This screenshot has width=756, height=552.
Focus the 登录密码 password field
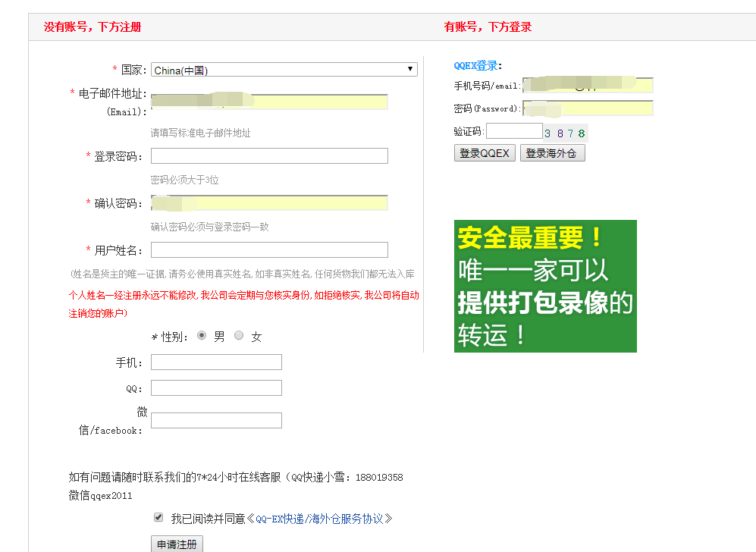coord(269,155)
